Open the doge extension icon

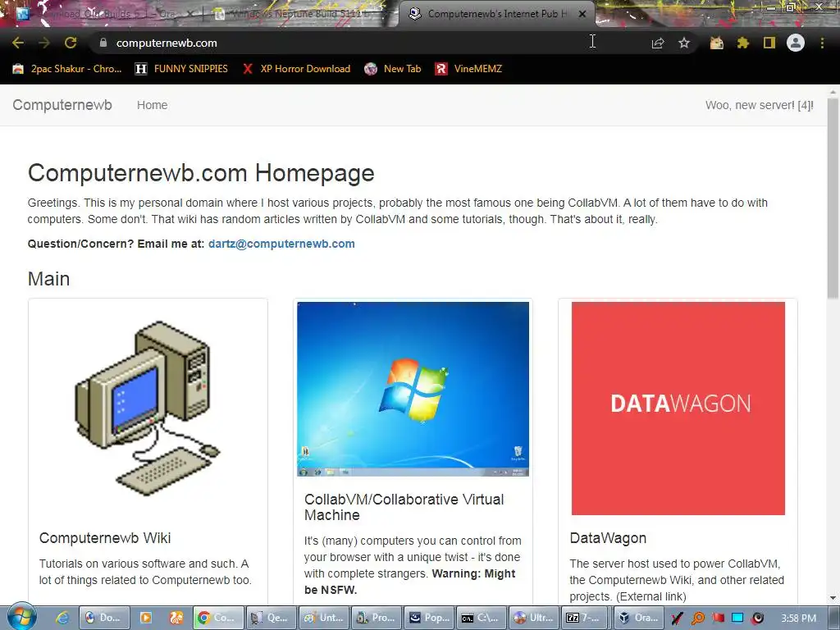(x=716, y=43)
